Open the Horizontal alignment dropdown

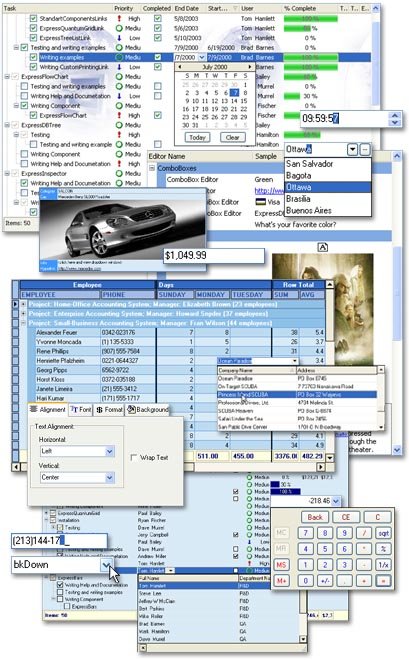point(109,451)
